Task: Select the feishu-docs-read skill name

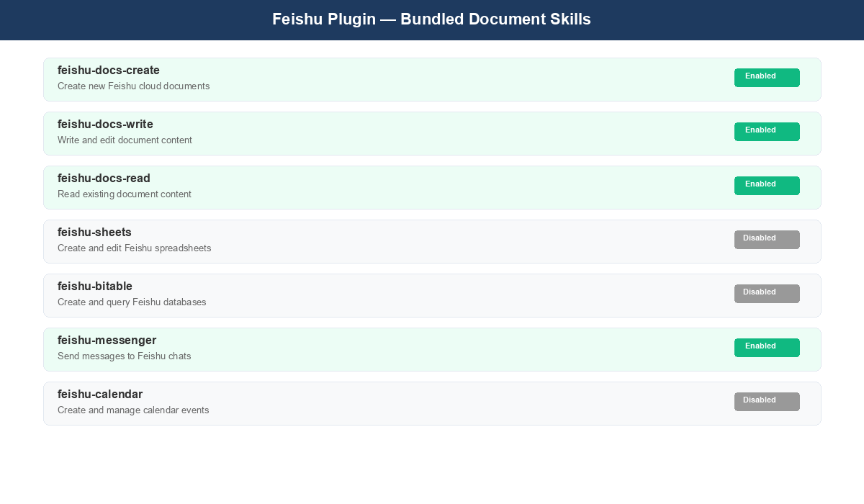Action: (104, 179)
